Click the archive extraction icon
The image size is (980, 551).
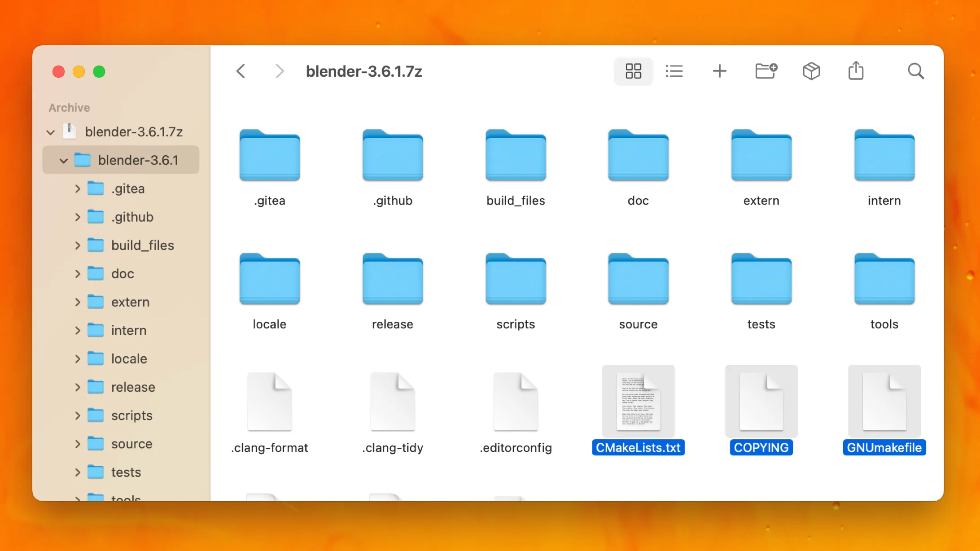811,70
